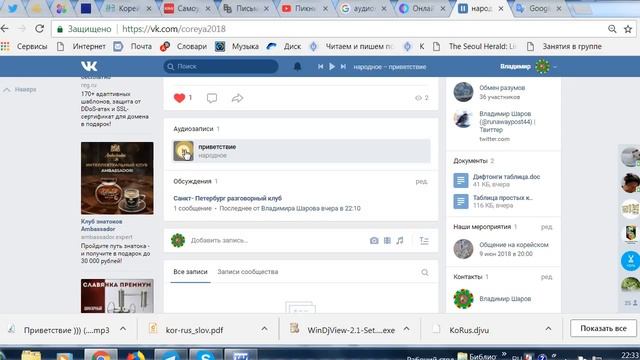
Task: Open comments on the post
Action: click(212, 98)
